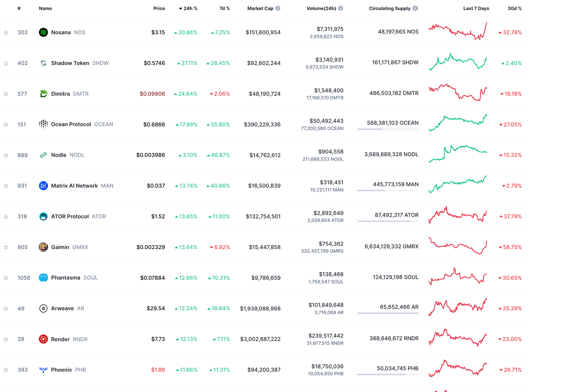The width and height of the screenshot is (570, 392).
Task: Open the ATOR Protocol coin link
Action: (x=70, y=216)
